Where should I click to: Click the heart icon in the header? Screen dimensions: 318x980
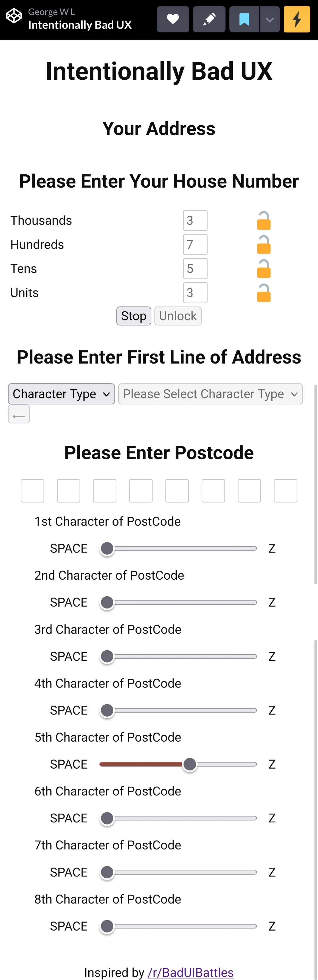pyautogui.click(x=173, y=19)
